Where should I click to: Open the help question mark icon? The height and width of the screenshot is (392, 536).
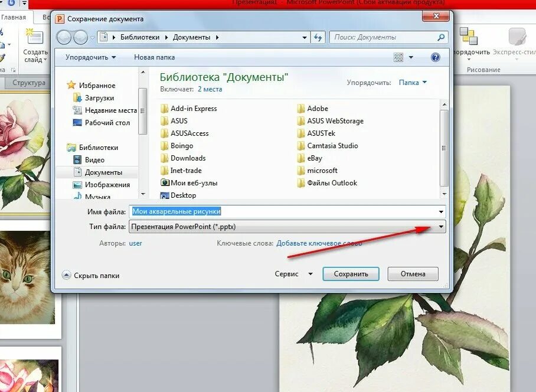[435, 57]
